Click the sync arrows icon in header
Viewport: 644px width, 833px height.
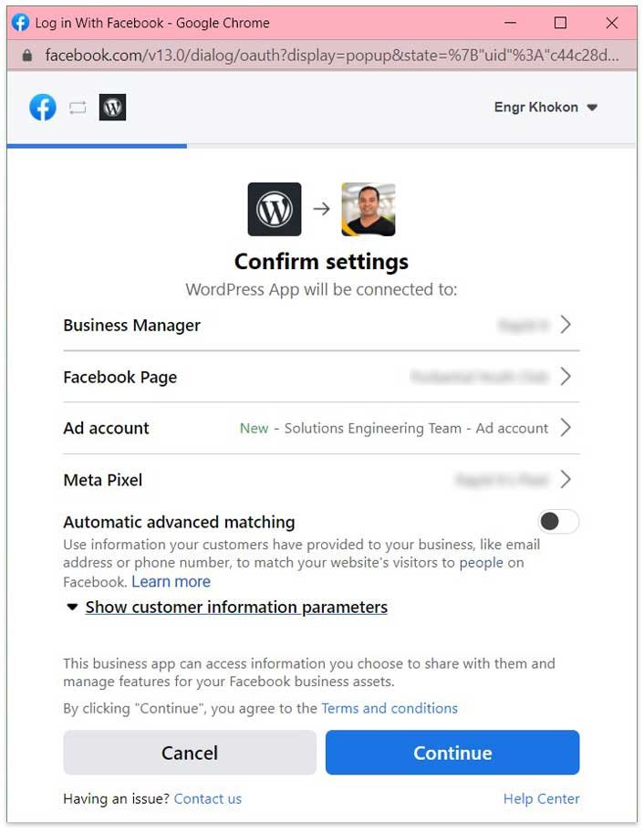tap(78, 108)
